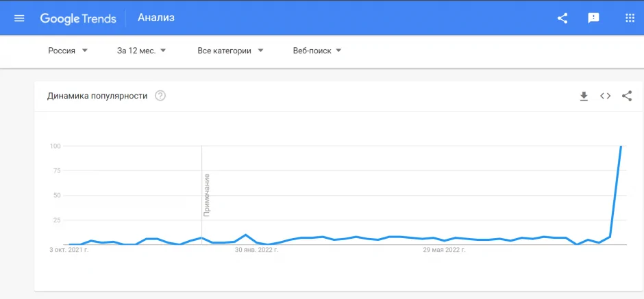The width and height of the screenshot is (644, 299).
Task: Share this page via header share icon
Action: (x=562, y=18)
